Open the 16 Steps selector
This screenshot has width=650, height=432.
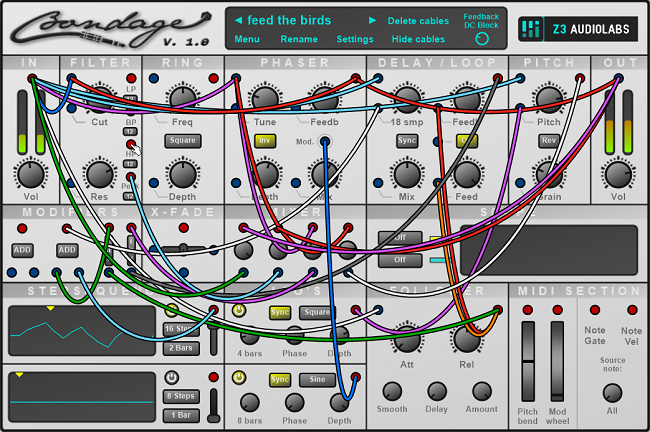(181, 329)
